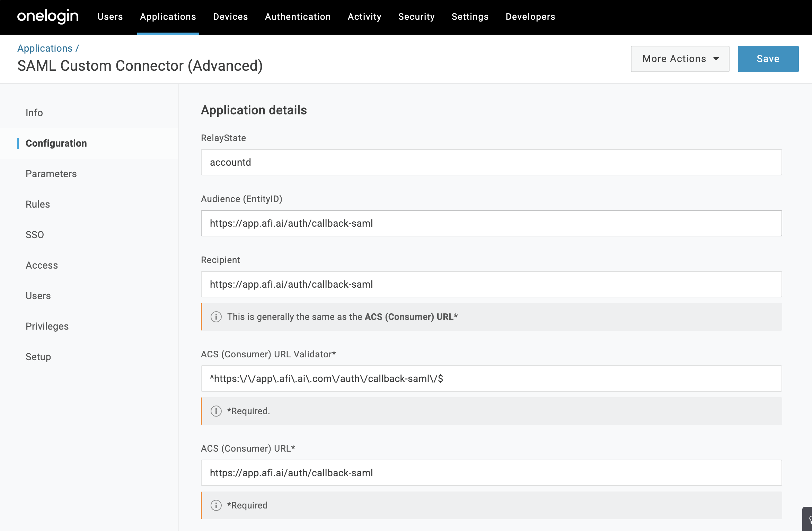The height and width of the screenshot is (531, 812).
Task: Open the Users top navigation menu
Action: click(x=110, y=17)
